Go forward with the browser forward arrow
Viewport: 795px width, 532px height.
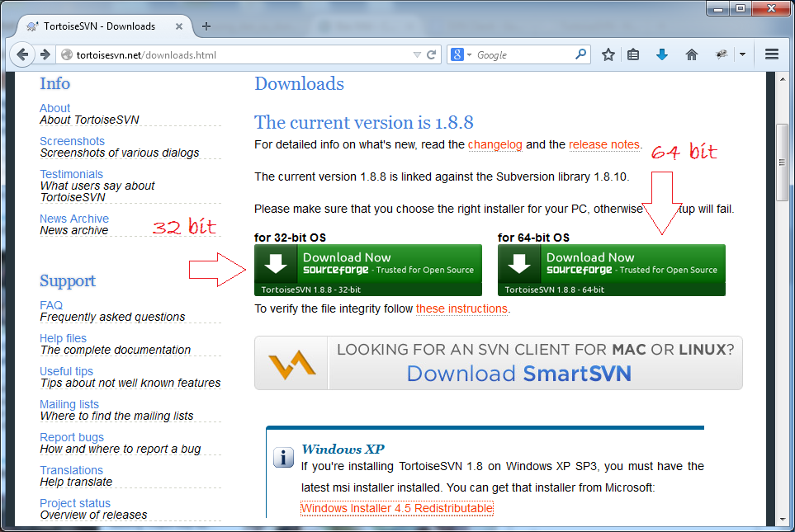45,54
